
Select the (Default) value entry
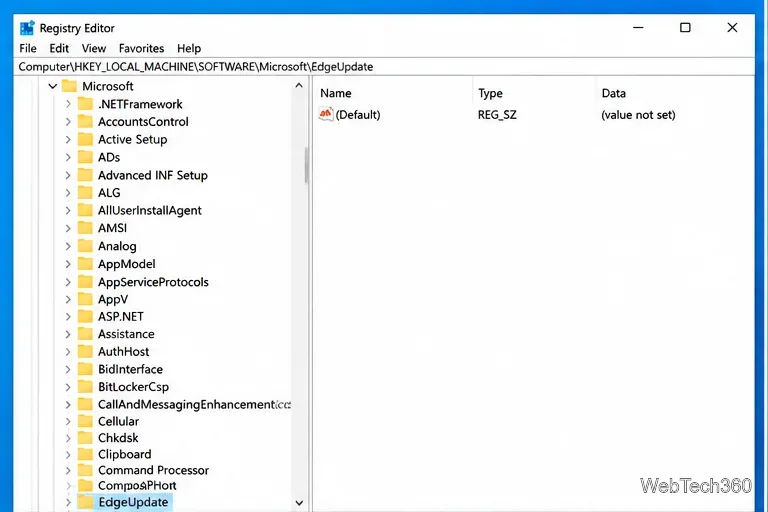click(358, 115)
